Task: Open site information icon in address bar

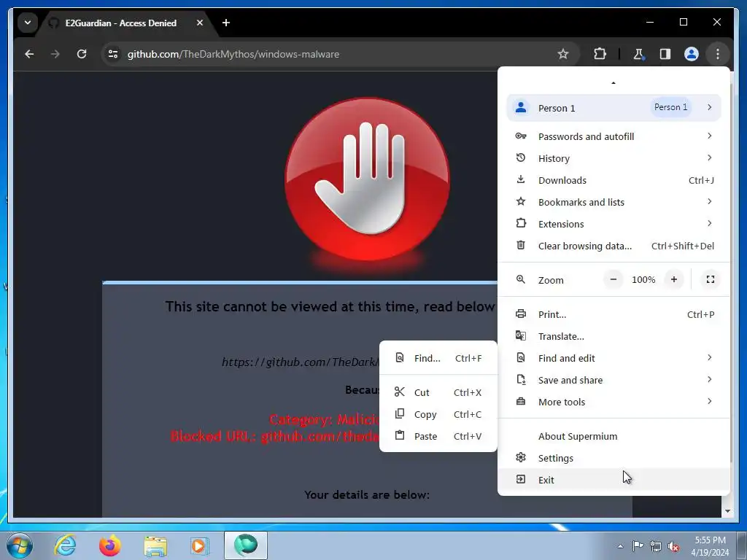Action: point(113,54)
